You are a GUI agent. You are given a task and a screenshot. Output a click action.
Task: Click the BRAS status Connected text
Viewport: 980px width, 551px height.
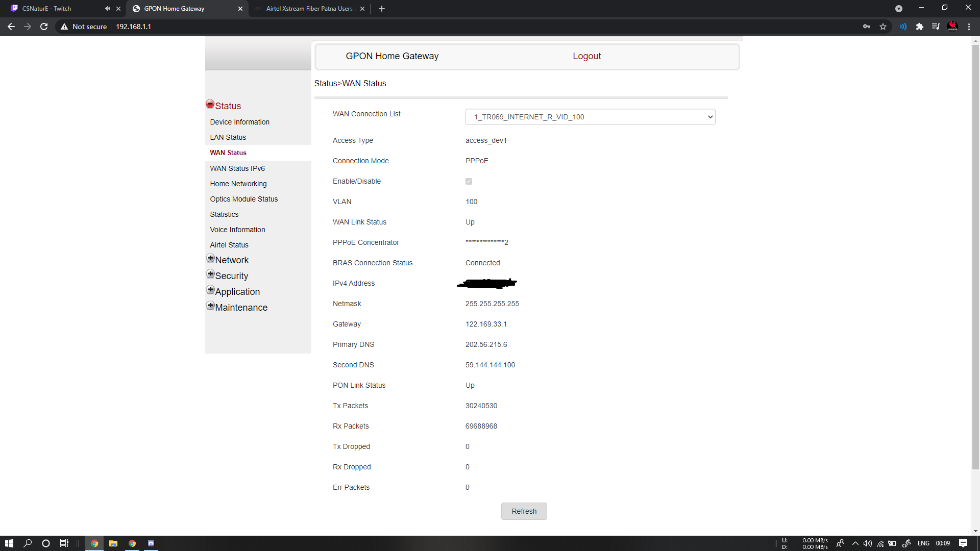coord(482,263)
